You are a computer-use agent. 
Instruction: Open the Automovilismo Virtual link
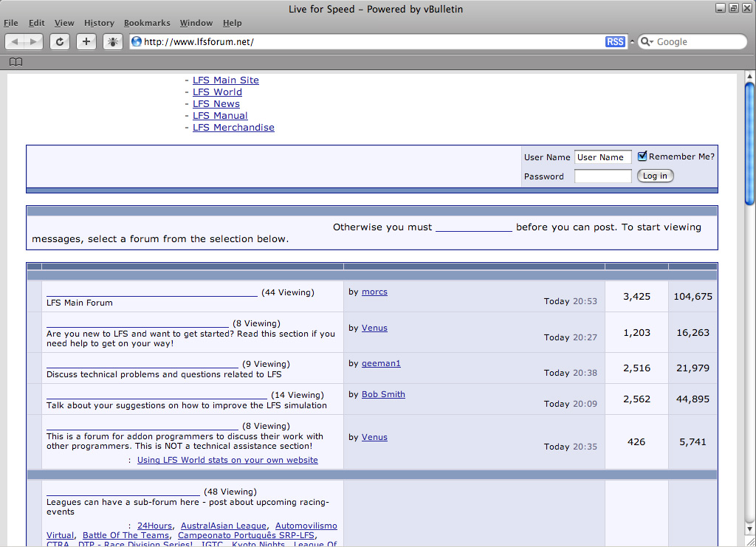click(x=192, y=530)
